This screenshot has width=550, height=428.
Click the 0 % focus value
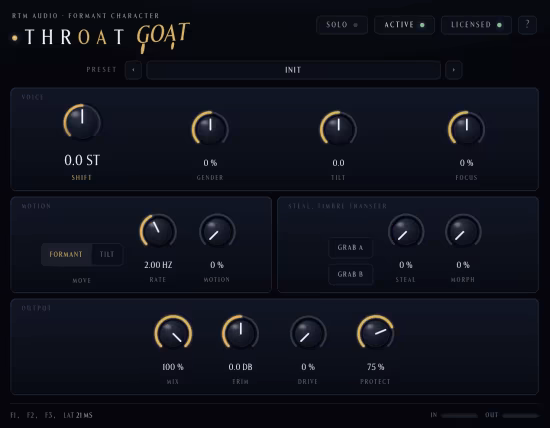point(467,163)
